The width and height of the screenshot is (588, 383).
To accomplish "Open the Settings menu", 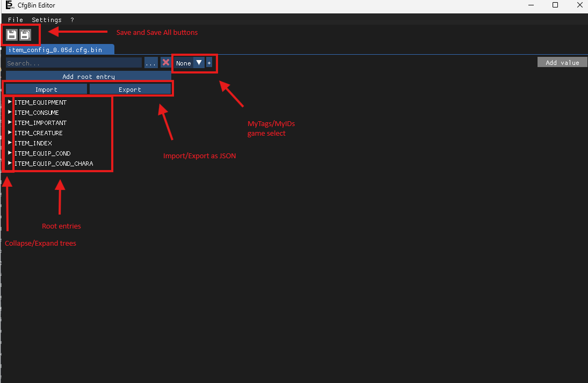I will pyautogui.click(x=47, y=19).
